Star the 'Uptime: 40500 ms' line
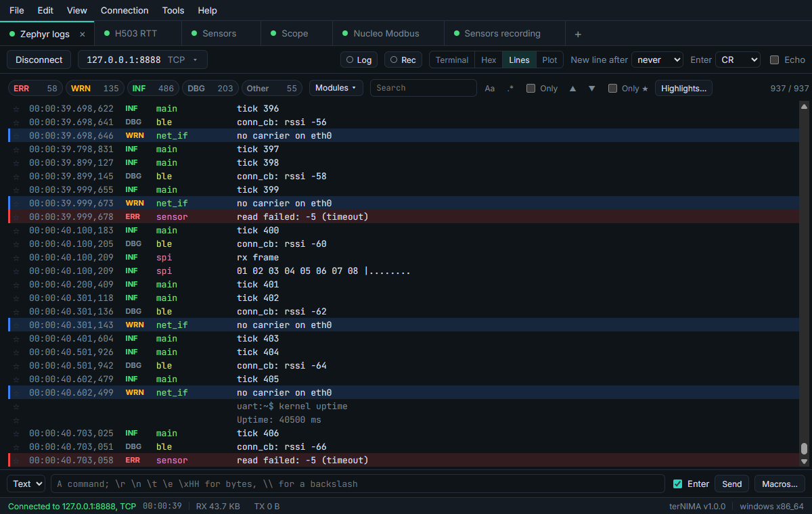Screen dimensions: 812x514 point(16,420)
